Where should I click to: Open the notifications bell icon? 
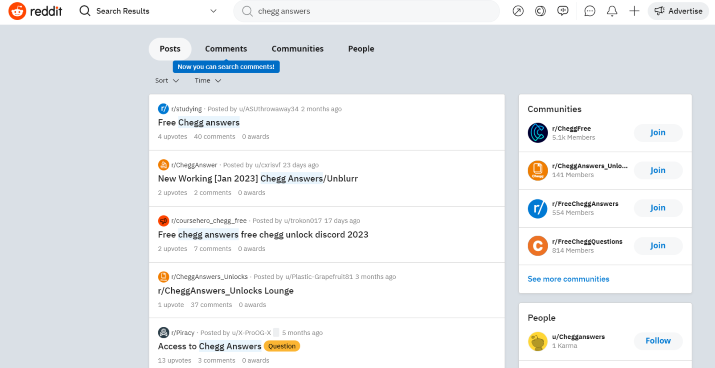pos(612,11)
